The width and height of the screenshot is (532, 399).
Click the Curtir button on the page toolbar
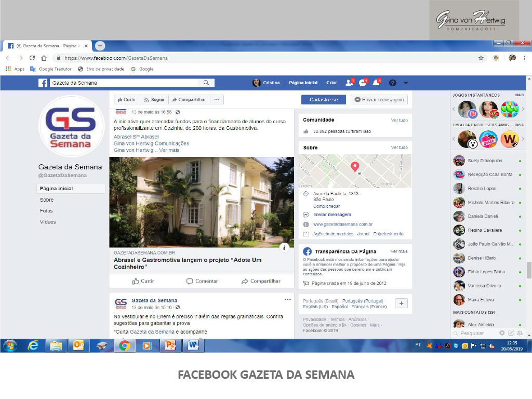[127, 100]
